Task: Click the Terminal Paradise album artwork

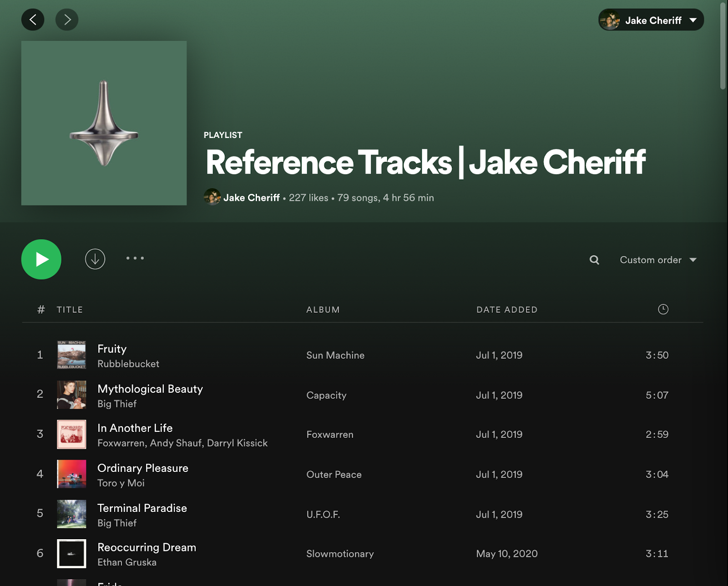Action: [x=71, y=514]
